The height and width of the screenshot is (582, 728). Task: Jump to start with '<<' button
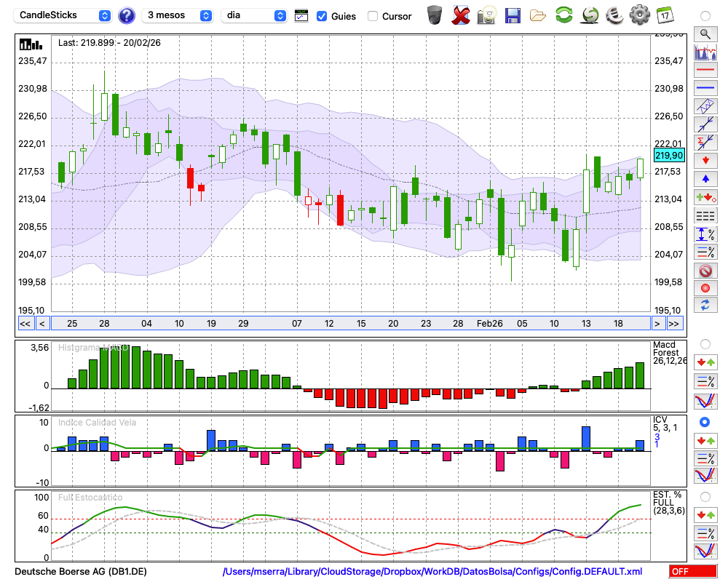tap(25, 324)
